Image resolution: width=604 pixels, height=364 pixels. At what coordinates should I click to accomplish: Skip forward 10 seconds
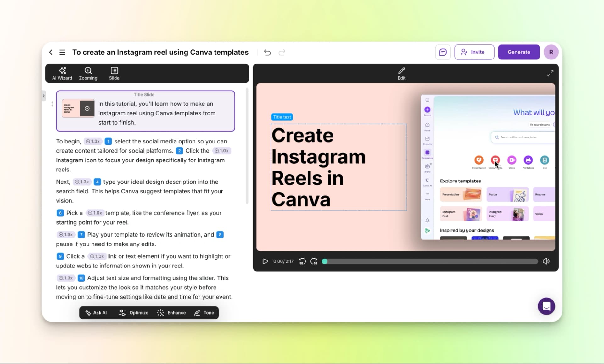(314, 261)
